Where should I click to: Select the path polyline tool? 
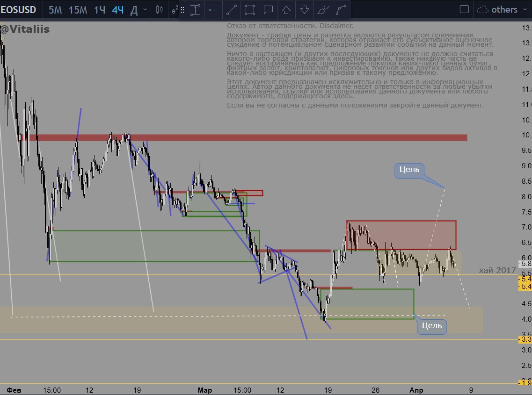(341, 10)
